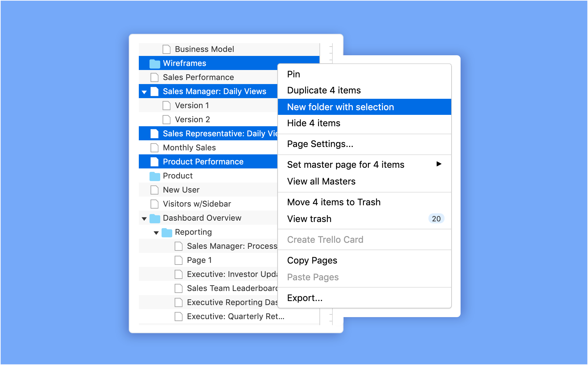Select the Executive: Quarterly Ret… name
588x365 pixels.
[x=235, y=316]
